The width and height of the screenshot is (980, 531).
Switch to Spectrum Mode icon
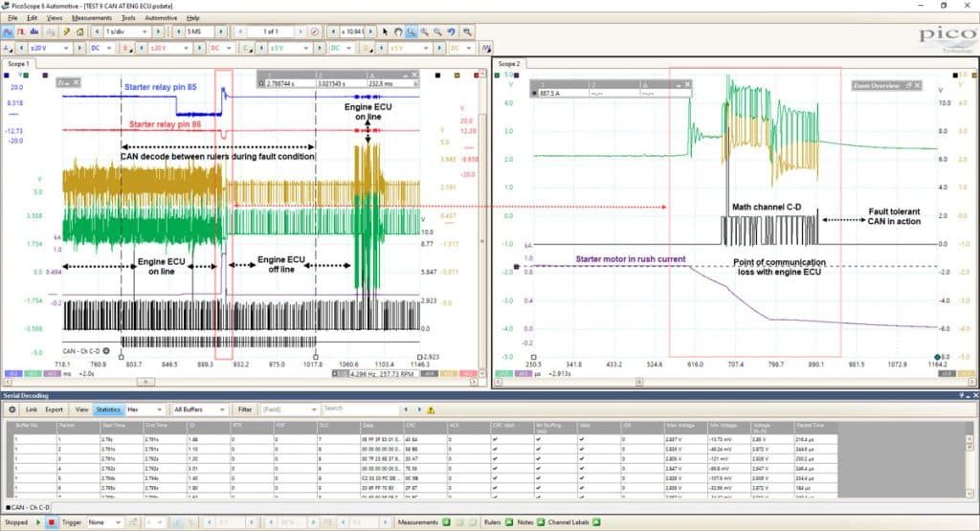(x=34, y=32)
